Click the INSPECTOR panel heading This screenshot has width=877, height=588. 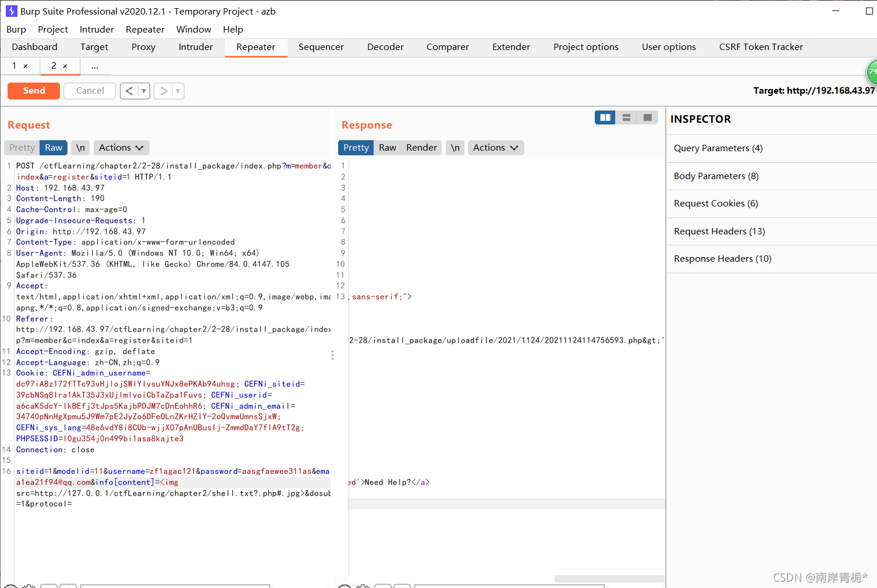pyautogui.click(x=701, y=119)
